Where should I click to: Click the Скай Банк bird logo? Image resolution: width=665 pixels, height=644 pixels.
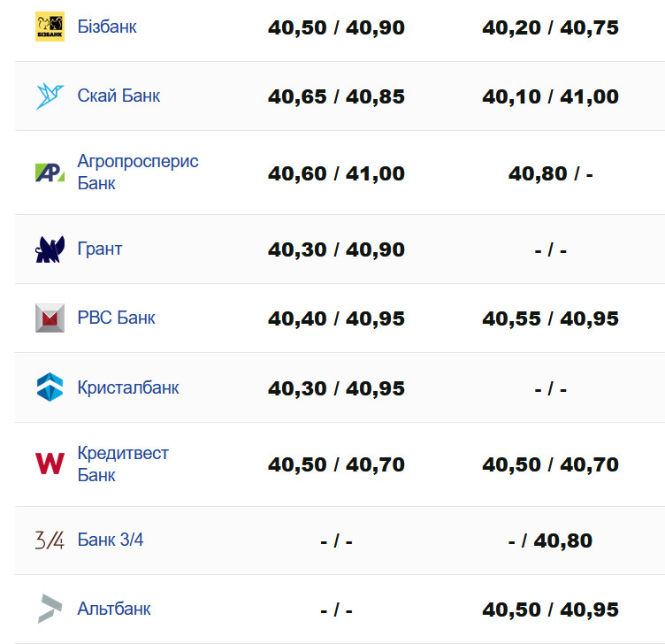50,96
